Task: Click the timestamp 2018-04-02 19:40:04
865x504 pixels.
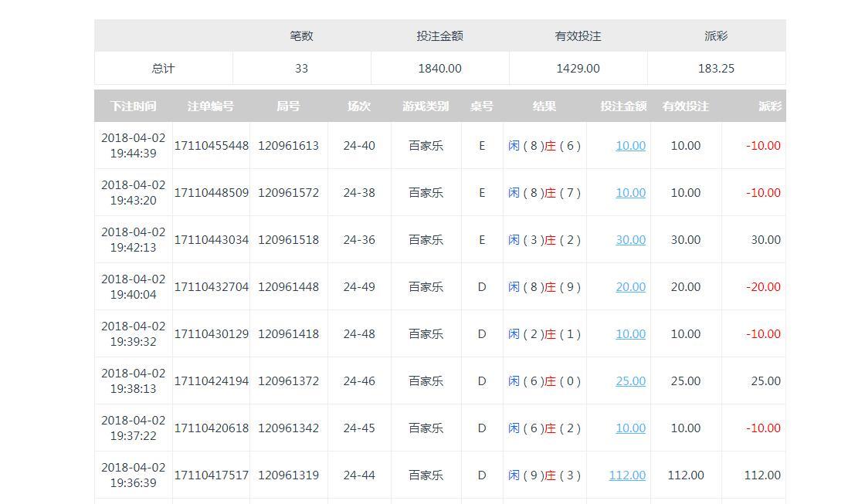Action: [x=134, y=287]
